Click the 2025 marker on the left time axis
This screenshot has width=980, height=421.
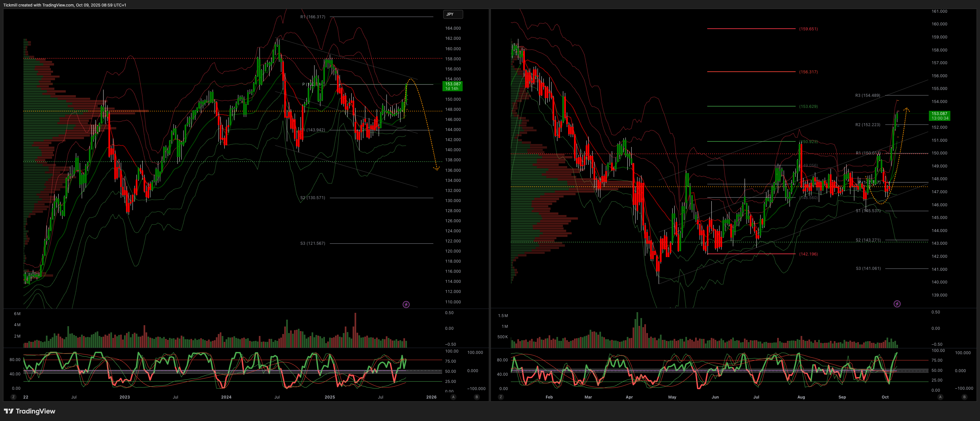(x=329, y=397)
